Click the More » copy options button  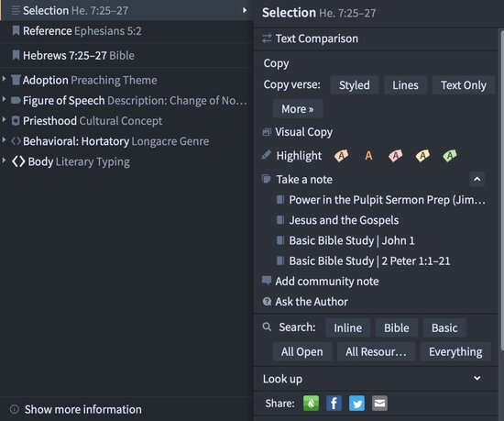click(298, 109)
